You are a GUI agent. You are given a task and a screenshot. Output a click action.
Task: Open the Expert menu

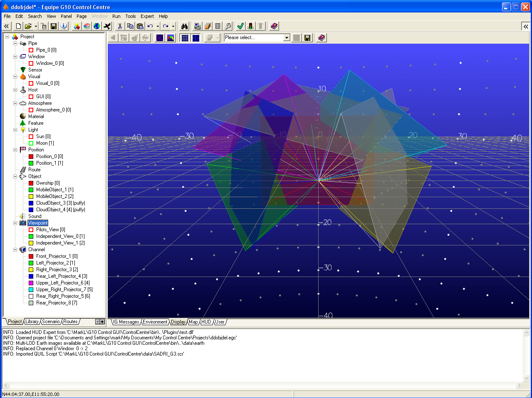(147, 16)
